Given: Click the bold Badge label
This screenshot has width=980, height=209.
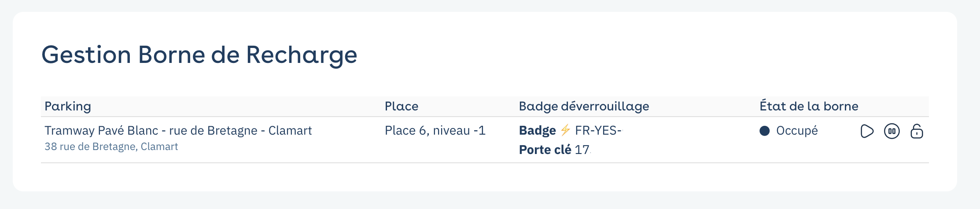Looking at the screenshot, I should point(537,130).
